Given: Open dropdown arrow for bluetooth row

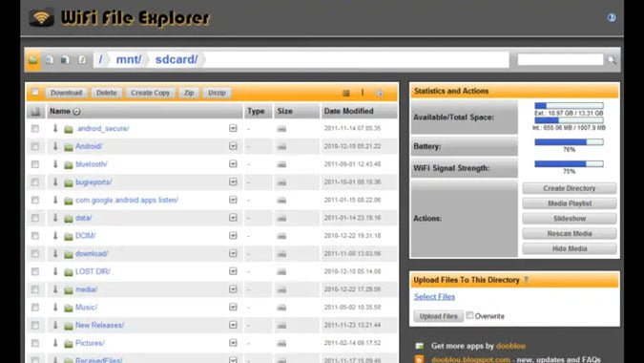Looking at the screenshot, I should coord(233,164).
